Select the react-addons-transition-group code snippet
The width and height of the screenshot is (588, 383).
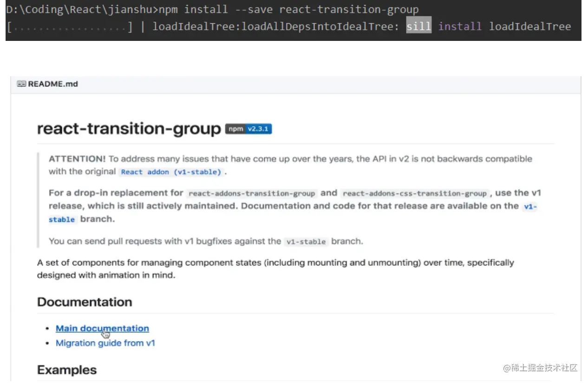[252, 194]
